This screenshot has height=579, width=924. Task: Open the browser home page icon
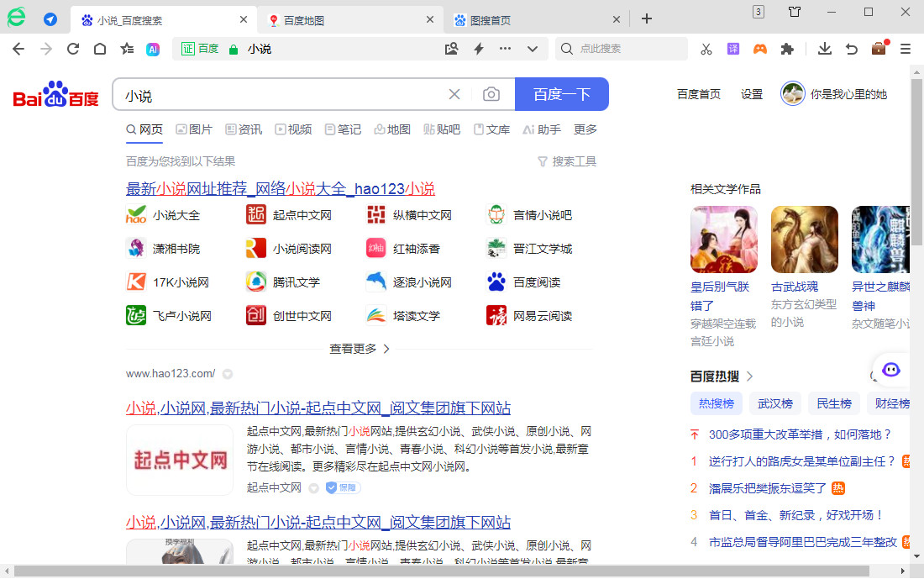tap(100, 49)
